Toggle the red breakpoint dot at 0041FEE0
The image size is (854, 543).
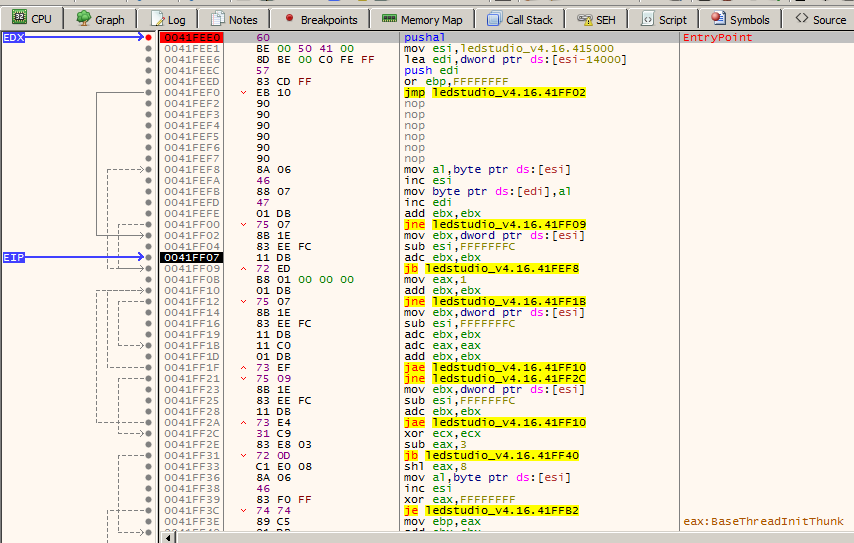coord(149,38)
